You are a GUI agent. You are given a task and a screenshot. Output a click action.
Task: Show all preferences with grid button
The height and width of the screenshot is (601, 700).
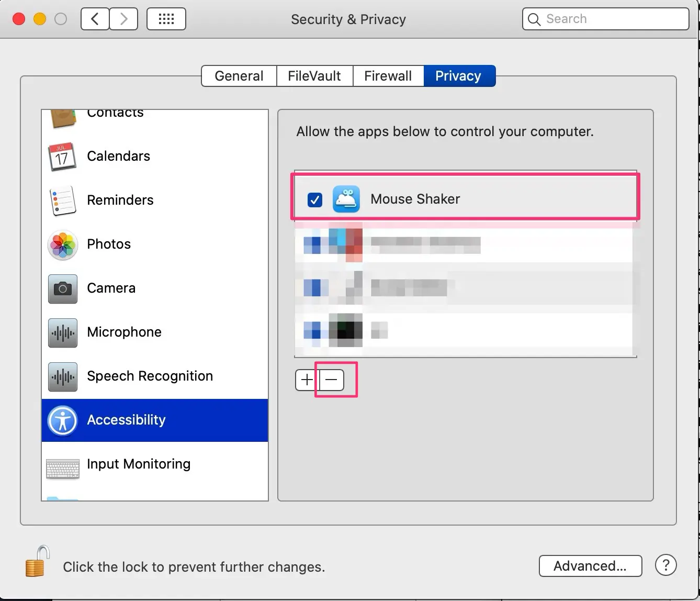[x=166, y=19]
